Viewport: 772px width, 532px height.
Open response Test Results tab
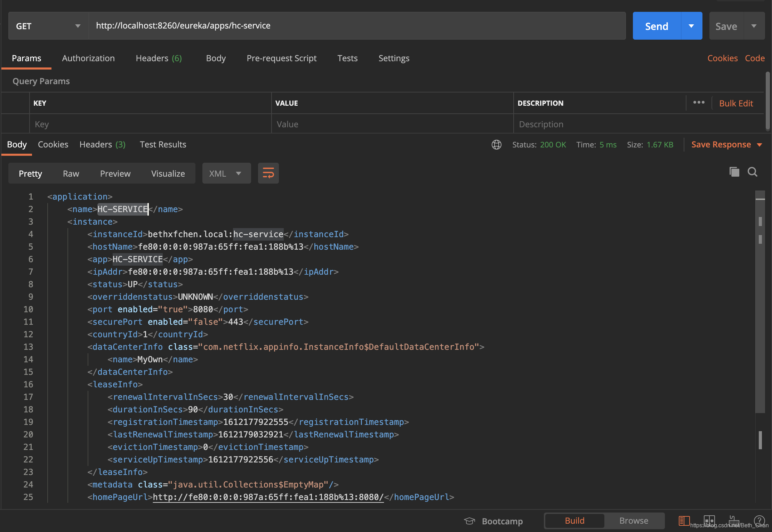coord(163,144)
